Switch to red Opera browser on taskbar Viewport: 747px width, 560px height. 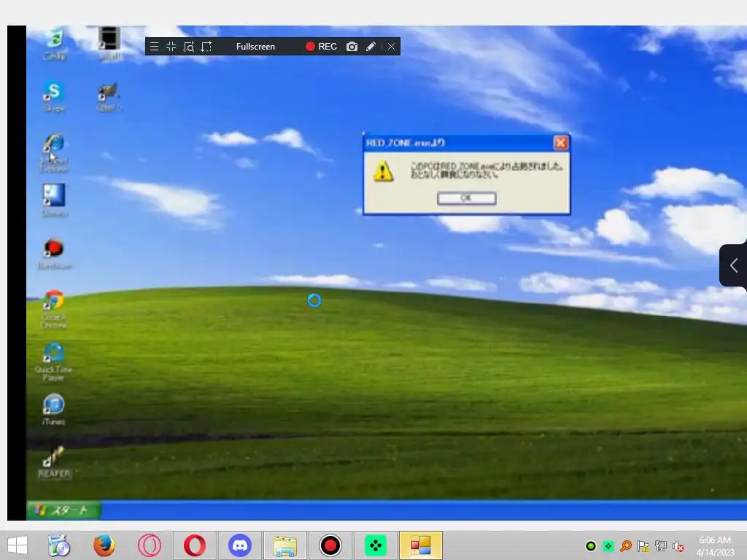pos(194,545)
